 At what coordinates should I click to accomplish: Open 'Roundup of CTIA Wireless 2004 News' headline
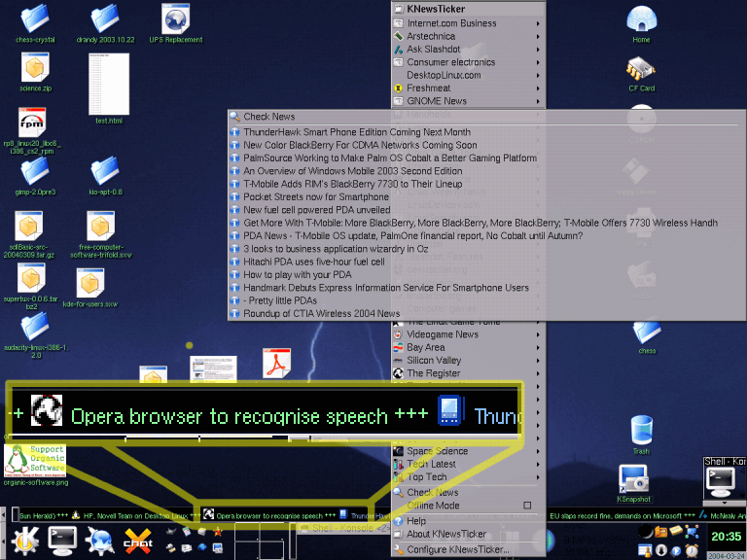coord(321,314)
